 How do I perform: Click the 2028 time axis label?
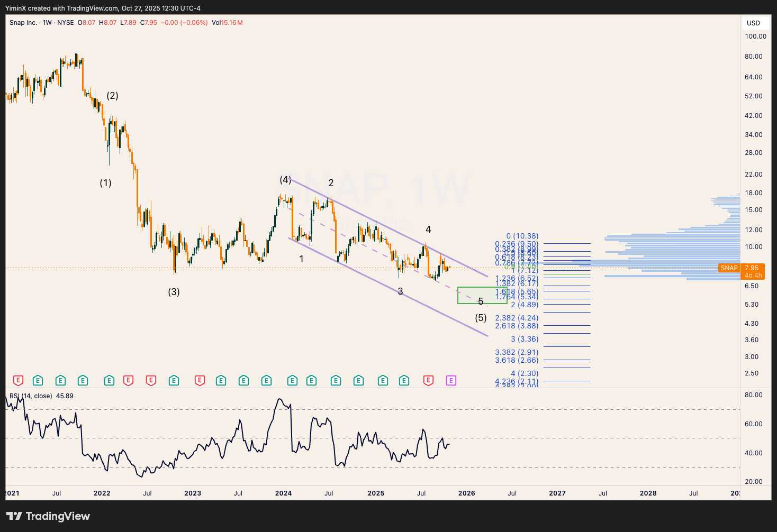point(648,493)
